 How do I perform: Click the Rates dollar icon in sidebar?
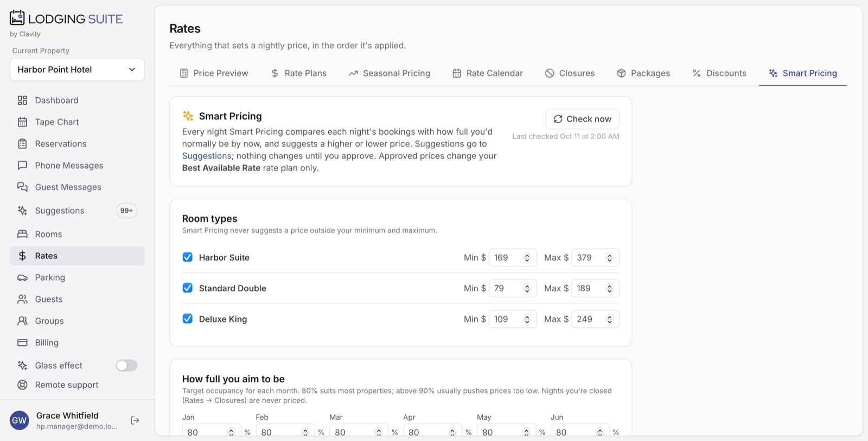[x=22, y=256]
